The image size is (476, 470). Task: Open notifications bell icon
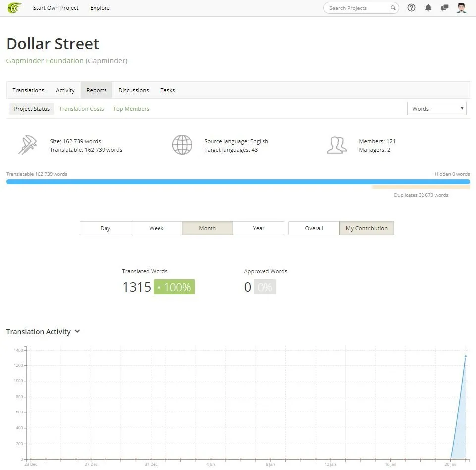[x=428, y=8]
